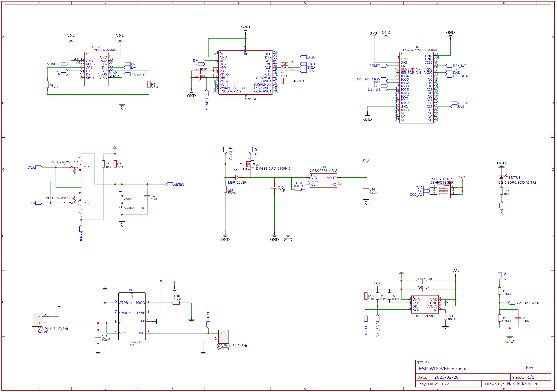
Task: Click the Q1.1 MUN5214DW1T1G transistor symbol
Action: [78, 168]
